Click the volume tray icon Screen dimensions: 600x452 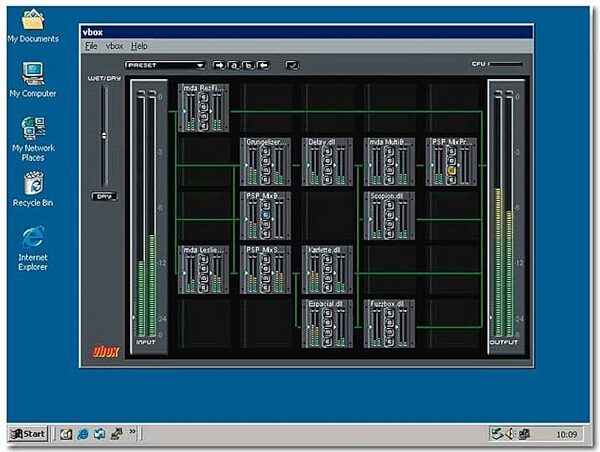coord(510,434)
